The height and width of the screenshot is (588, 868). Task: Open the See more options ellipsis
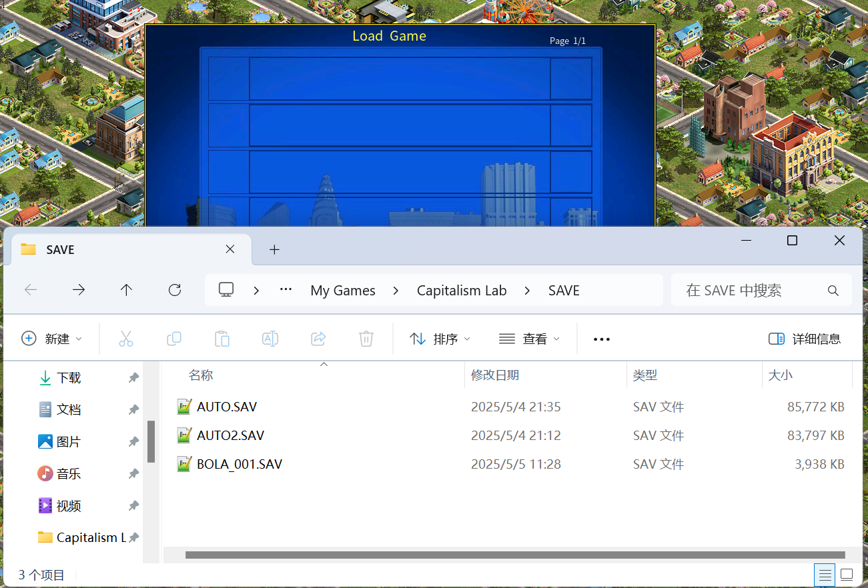[x=602, y=339]
